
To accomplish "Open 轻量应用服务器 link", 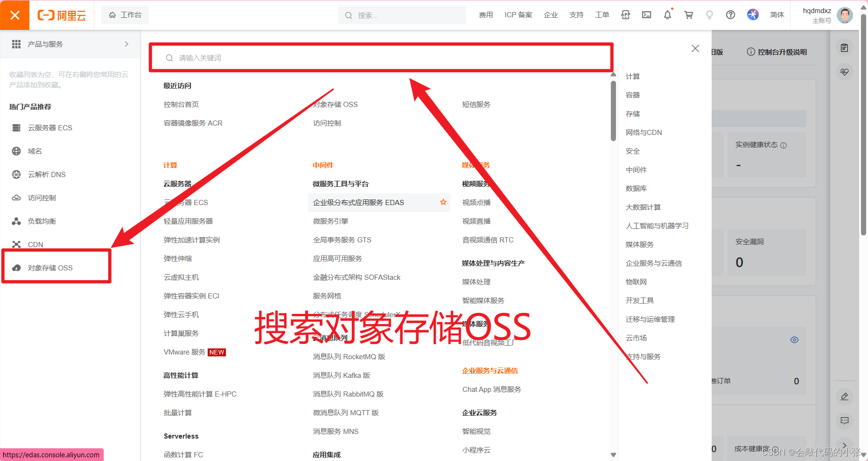I will pyautogui.click(x=188, y=221).
